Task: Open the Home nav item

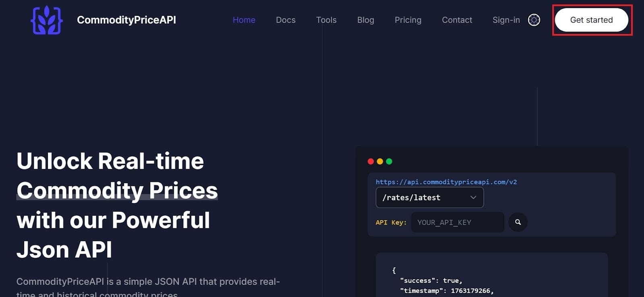Action: coord(244,20)
